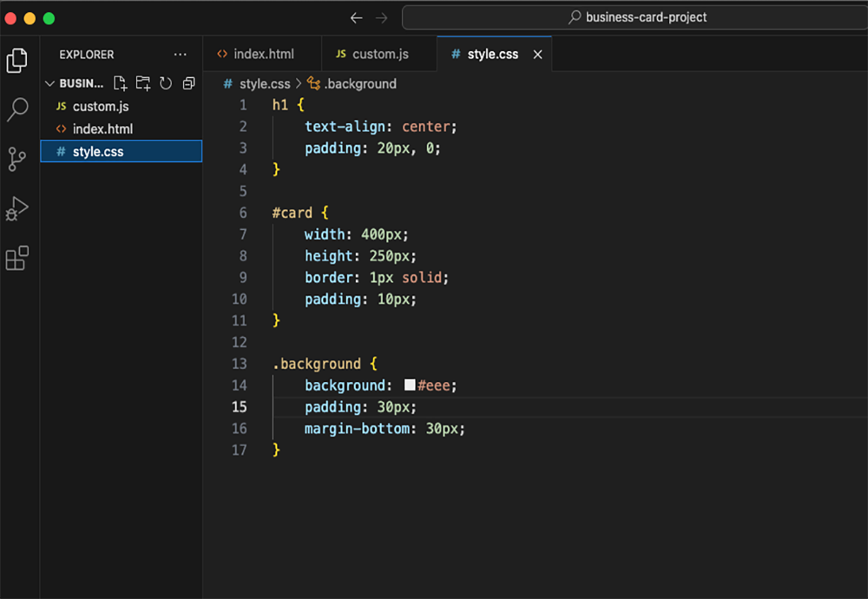868x599 pixels.
Task: Click the hash icon beside style.css in Explorer
Action: coord(61,151)
